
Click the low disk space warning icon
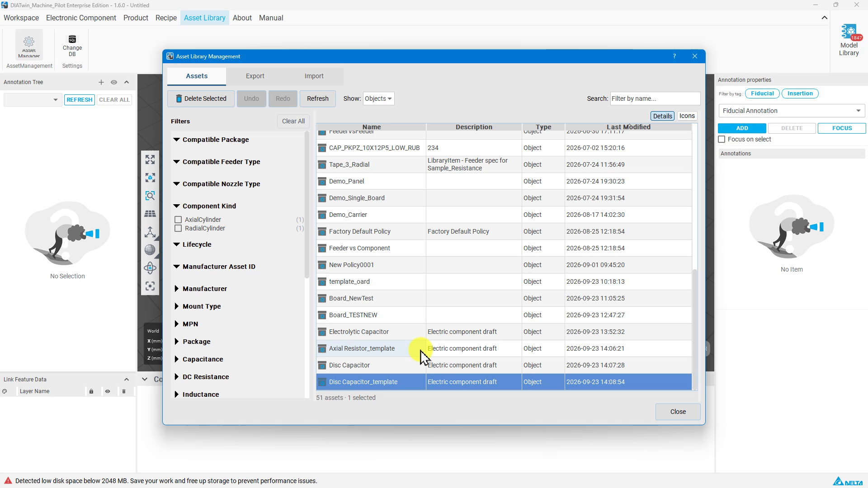coord(8,481)
